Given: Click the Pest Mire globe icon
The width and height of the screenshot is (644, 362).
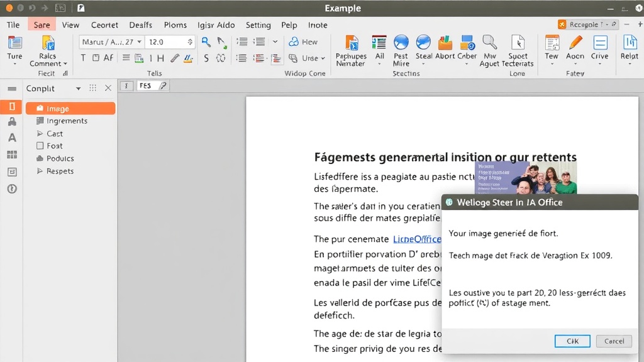Looking at the screenshot, I should click(400, 43).
